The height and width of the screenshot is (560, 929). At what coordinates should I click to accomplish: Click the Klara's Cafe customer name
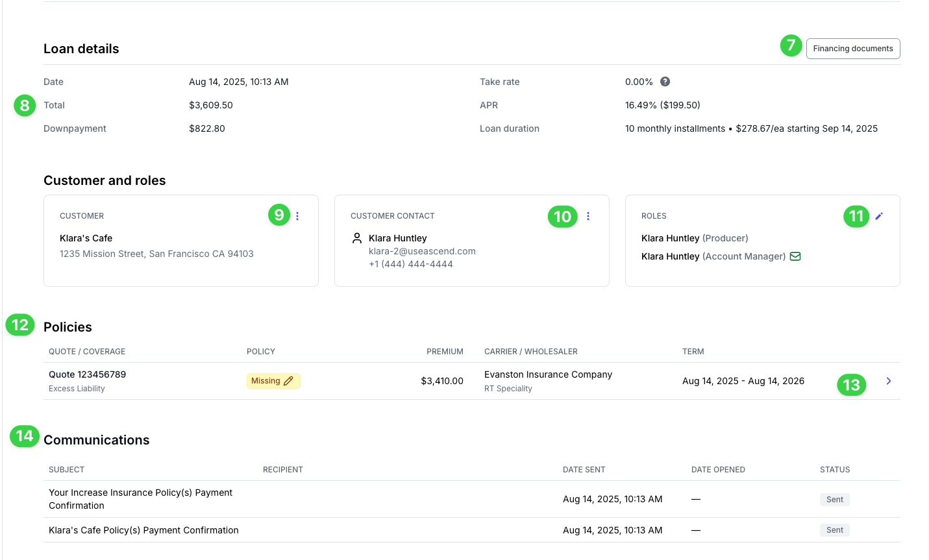click(x=86, y=238)
